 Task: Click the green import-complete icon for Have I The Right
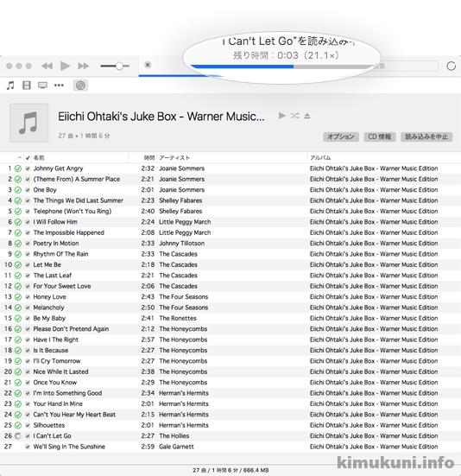18,340
